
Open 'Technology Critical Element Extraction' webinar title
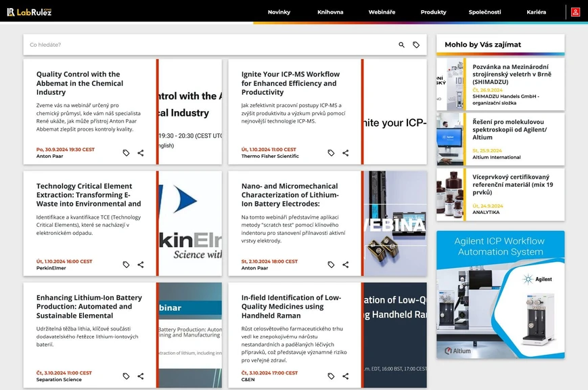tap(89, 195)
